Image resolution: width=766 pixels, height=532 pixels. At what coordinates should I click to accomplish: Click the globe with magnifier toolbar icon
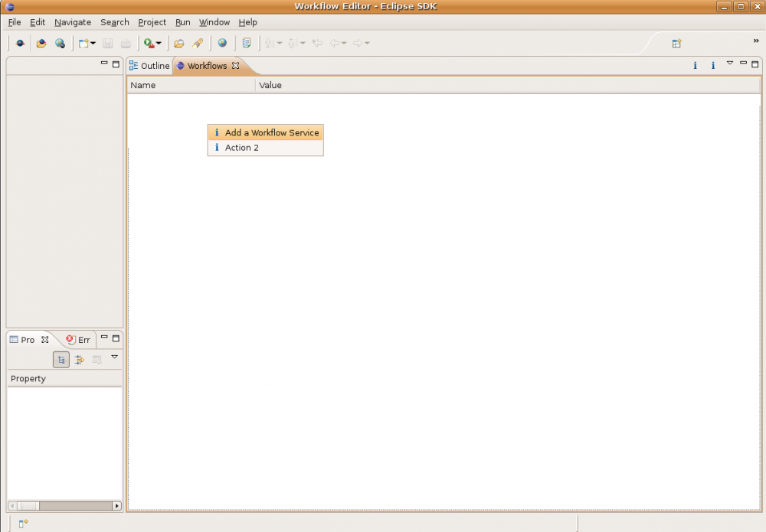60,44
